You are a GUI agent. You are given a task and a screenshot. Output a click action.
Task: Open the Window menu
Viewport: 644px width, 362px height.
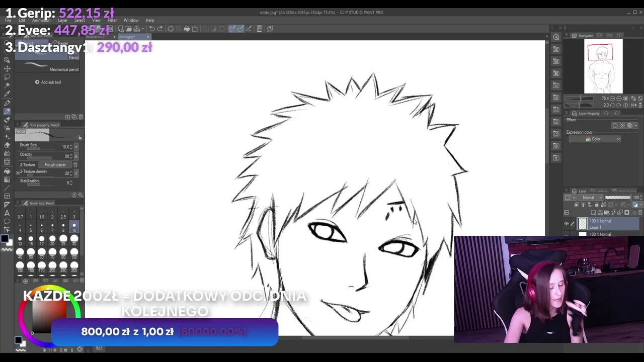tap(131, 20)
